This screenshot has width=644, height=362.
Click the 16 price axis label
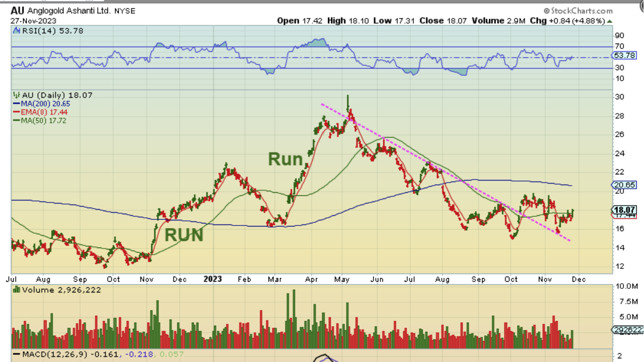pyautogui.click(x=619, y=229)
